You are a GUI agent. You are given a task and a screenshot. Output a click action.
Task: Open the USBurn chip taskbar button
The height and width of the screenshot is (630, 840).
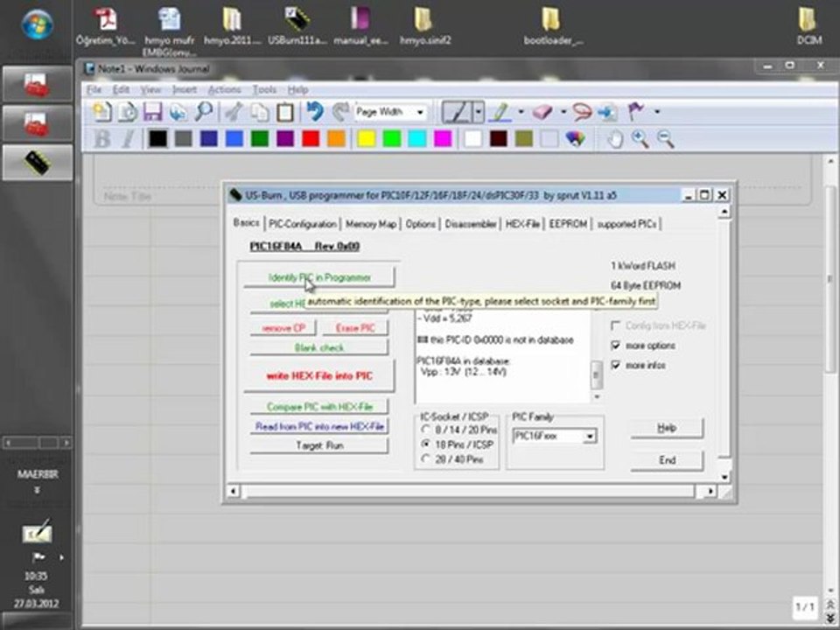[x=37, y=163]
